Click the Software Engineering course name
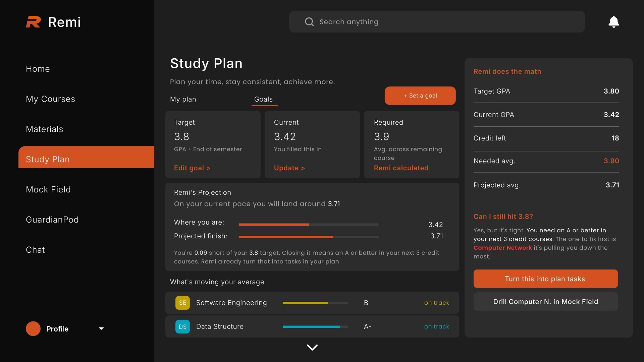This screenshot has height=362, width=644. tap(231, 303)
